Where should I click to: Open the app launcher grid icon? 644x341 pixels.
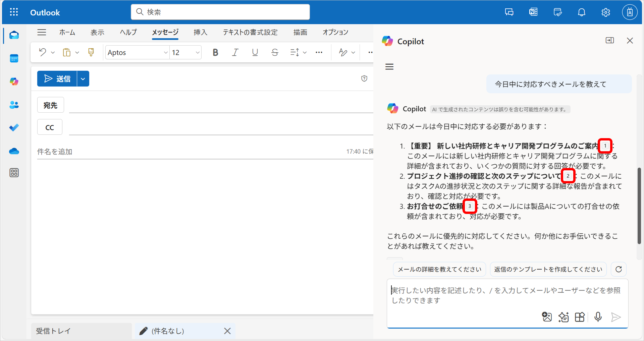pyautogui.click(x=14, y=12)
